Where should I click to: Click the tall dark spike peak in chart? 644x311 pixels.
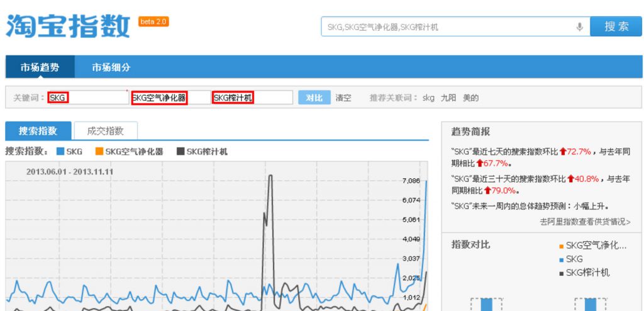point(270,176)
